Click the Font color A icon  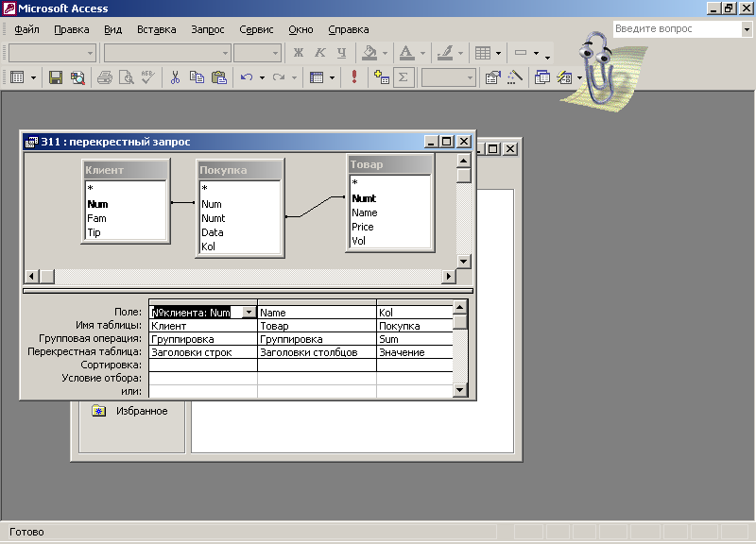(x=407, y=53)
